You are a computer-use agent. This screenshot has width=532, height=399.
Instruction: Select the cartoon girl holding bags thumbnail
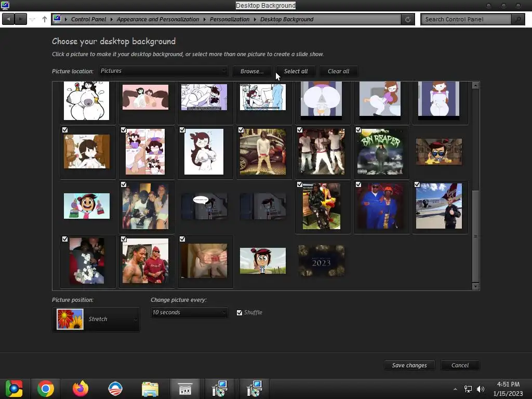(x=87, y=206)
